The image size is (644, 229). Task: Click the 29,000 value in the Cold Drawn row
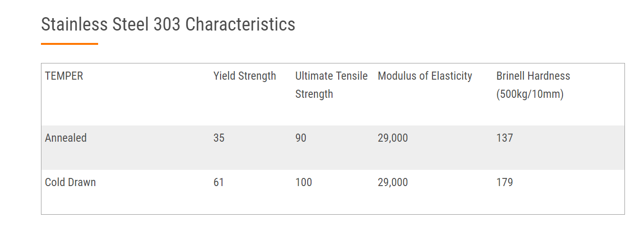[392, 183]
